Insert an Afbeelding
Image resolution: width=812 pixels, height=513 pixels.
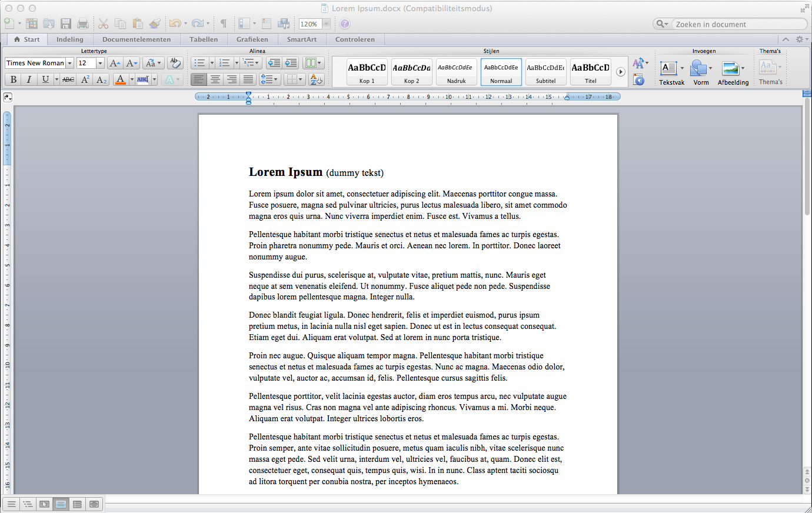click(x=733, y=73)
